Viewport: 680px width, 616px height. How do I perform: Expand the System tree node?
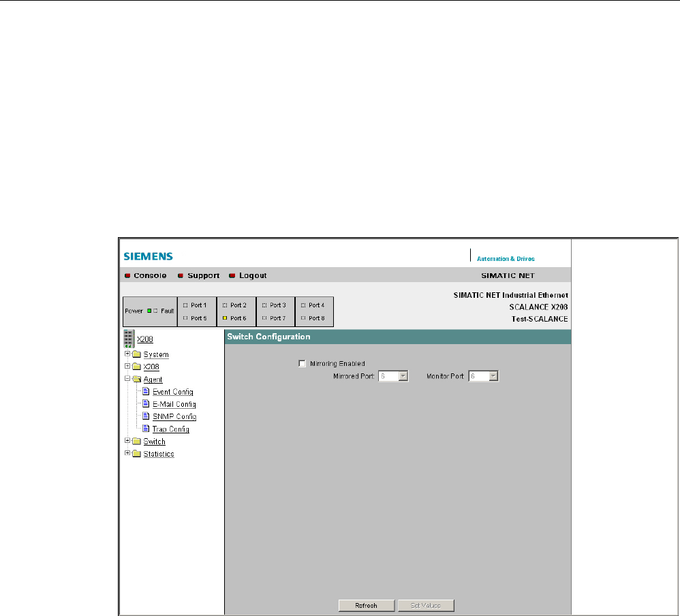(127, 354)
